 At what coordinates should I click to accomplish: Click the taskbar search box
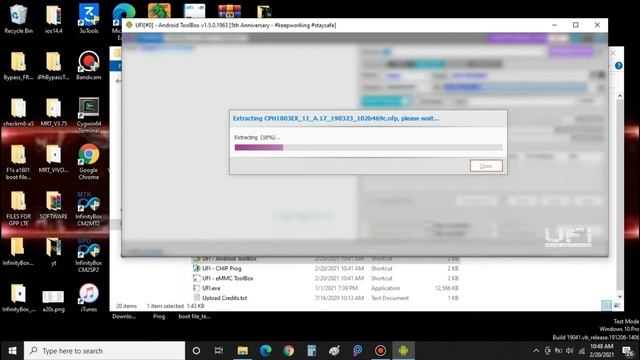[x=104, y=351]
